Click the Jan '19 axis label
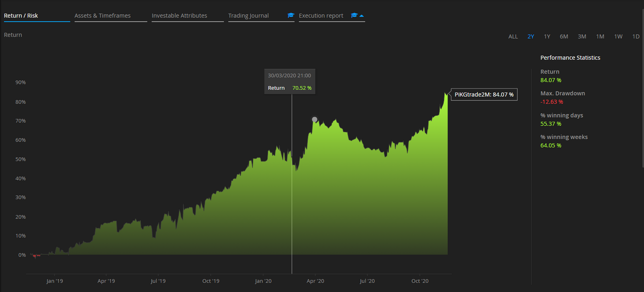The image size is (644, 292). click(x=54, y=281)
